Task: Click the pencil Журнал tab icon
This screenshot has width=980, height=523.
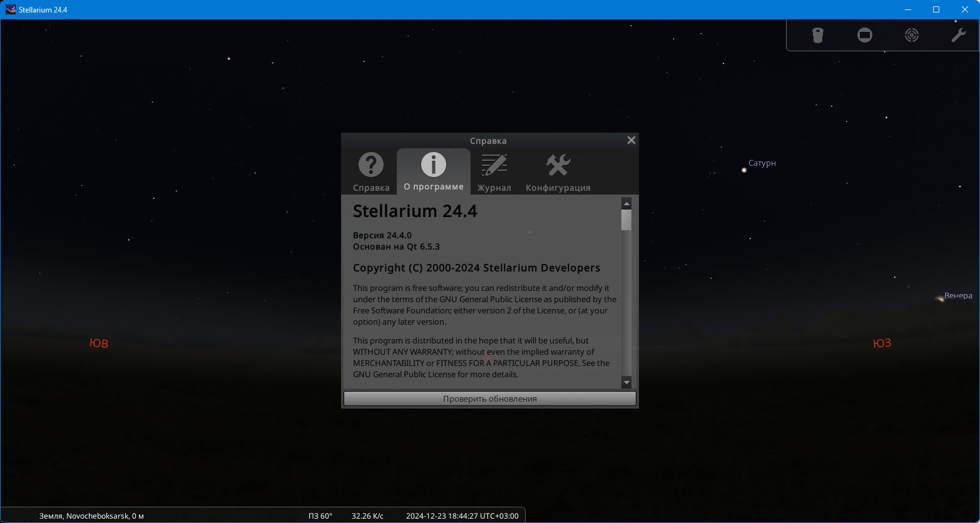Action: tap(494, 166)
